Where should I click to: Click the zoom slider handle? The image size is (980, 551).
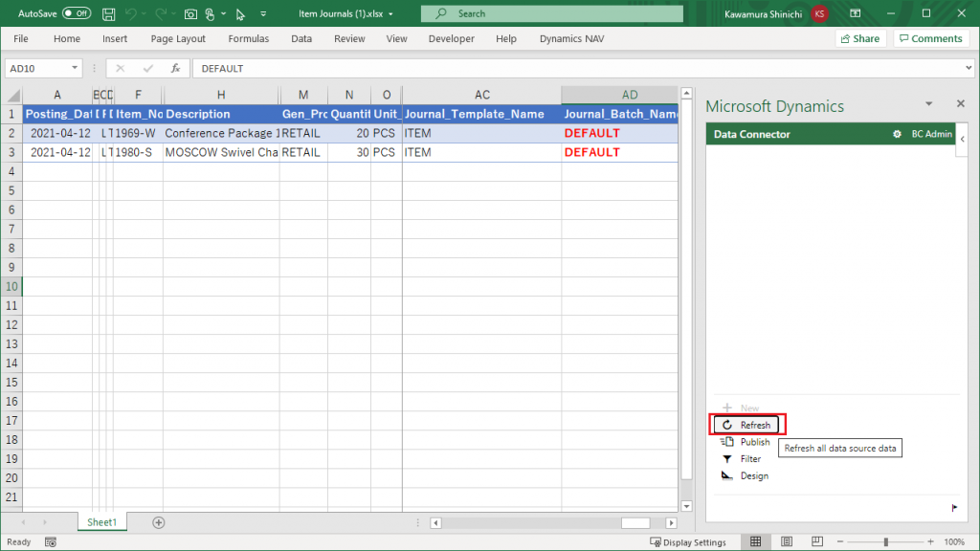point(885,541)
